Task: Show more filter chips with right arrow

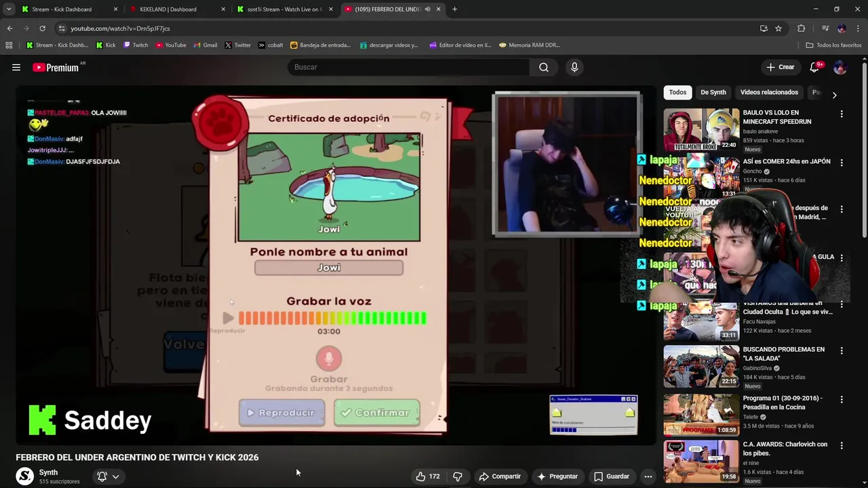Action: pos(834,95)
